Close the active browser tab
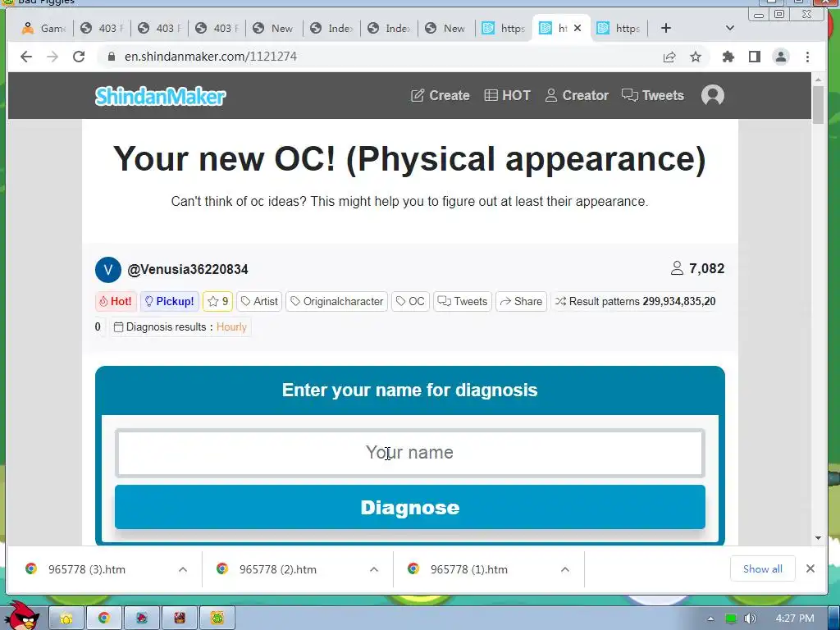Image resolution: width=840 pixels, height=630 pixels. coord(577,28)
